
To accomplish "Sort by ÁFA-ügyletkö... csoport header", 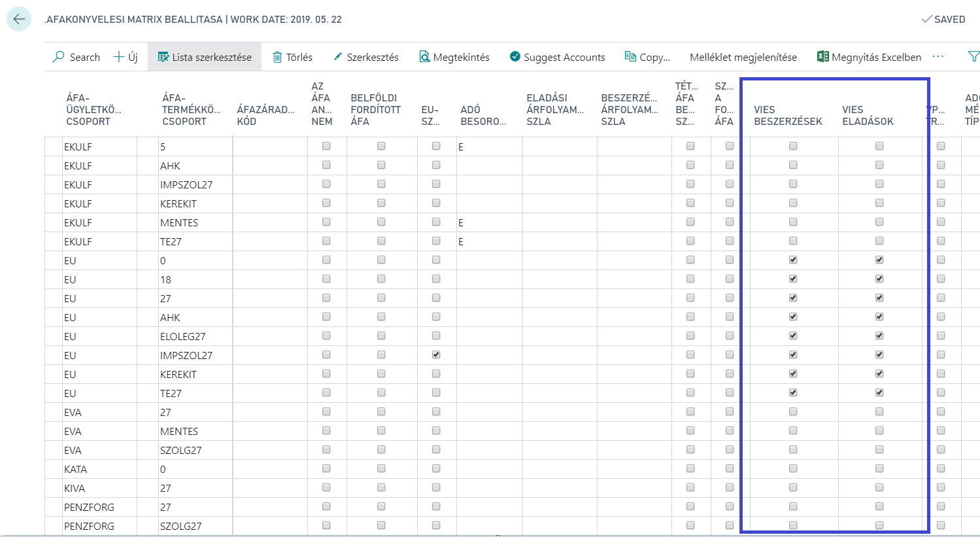I will click(93, 109).
